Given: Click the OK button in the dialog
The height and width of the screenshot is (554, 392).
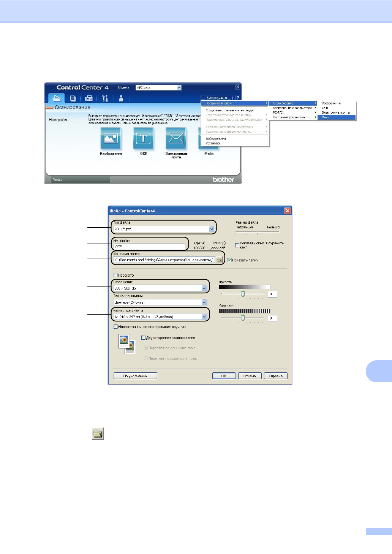Looking at the screenshot, I should tap(224, 376).
